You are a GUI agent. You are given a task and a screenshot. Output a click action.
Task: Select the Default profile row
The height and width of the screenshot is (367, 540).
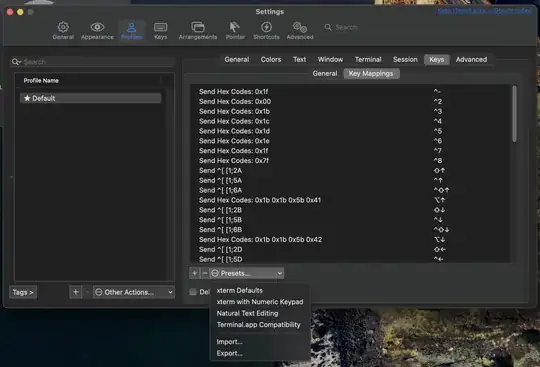coord(90,98)
